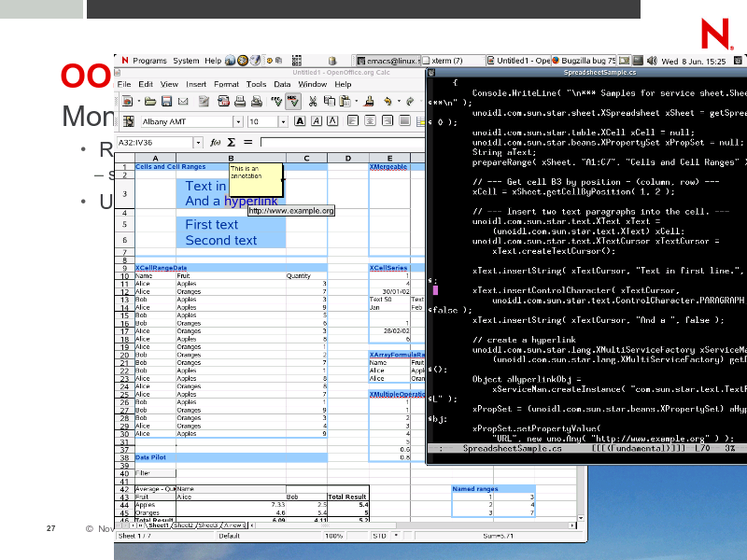Click the Open file folder icon
747x560 pixels.
click(x=150, y=101)
